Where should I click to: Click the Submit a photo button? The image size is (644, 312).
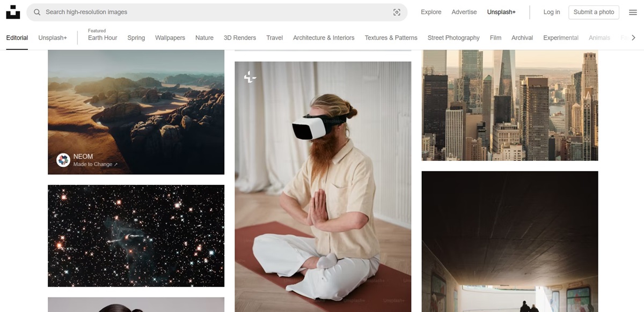point(594,12)
